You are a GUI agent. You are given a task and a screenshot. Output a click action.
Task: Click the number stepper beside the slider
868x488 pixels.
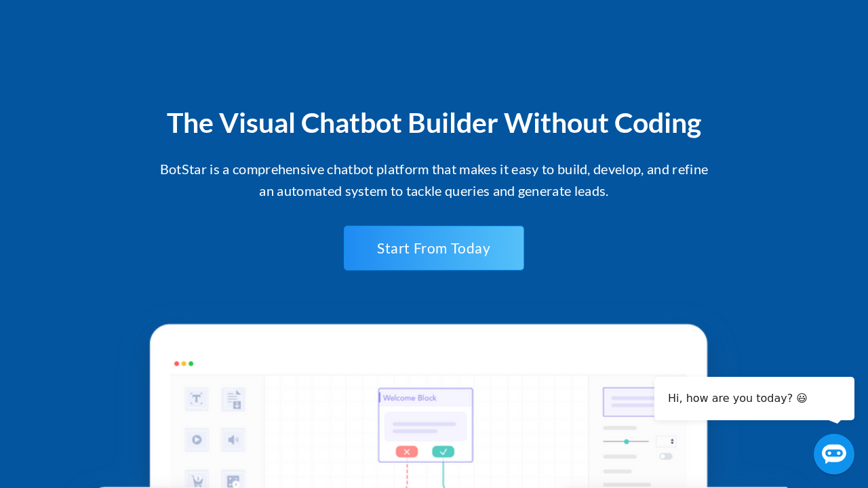tap(666, 441)
